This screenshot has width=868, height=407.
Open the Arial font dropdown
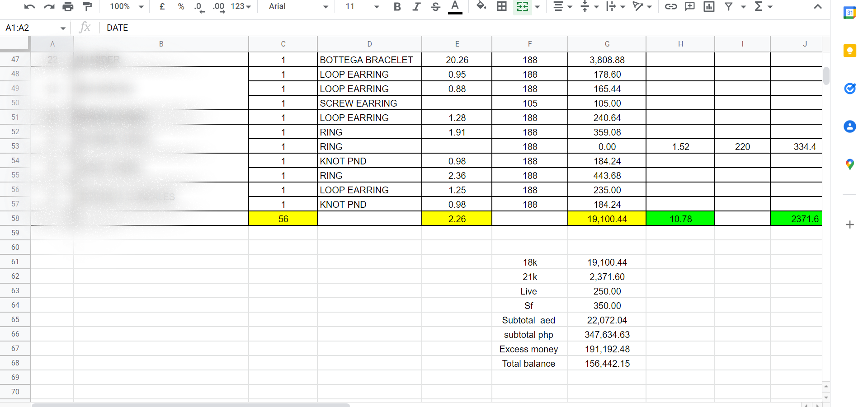tap(298, 6)
